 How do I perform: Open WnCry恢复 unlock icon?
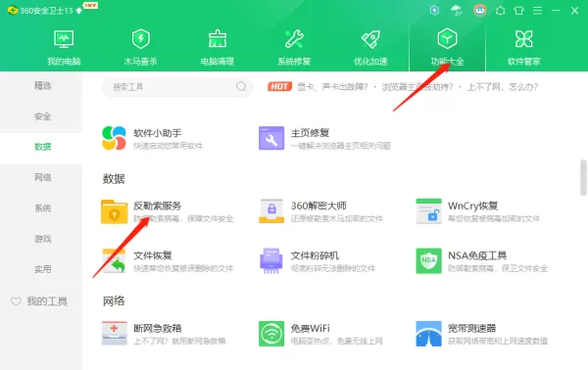click(x=428, y=210)
